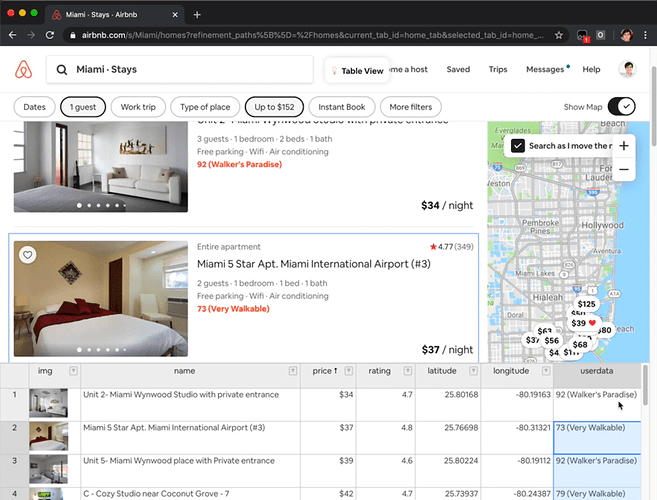Viewport: 657px width, 500px height.
Task: Click the $39 saved map marker with heart
Action: coord(584,323)
